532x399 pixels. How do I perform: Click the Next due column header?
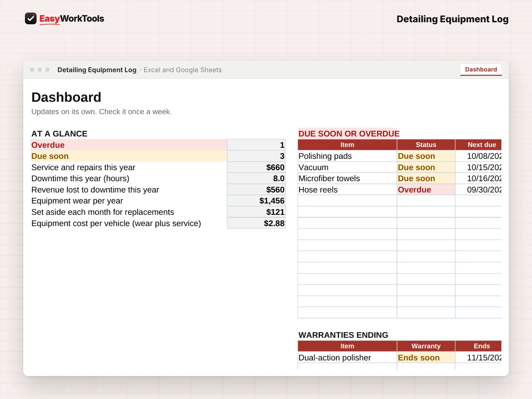pyautogui.click(x=478, y=145)
